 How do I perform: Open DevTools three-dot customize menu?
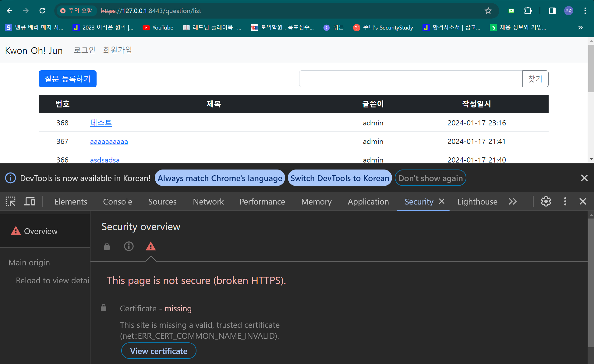565,201
